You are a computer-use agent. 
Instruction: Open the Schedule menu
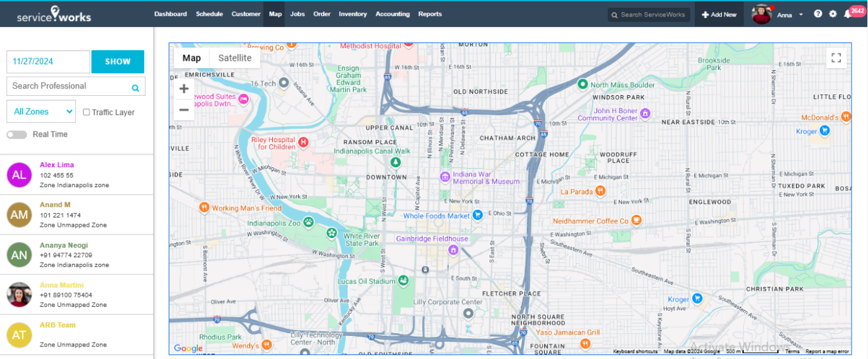[210, 14]
